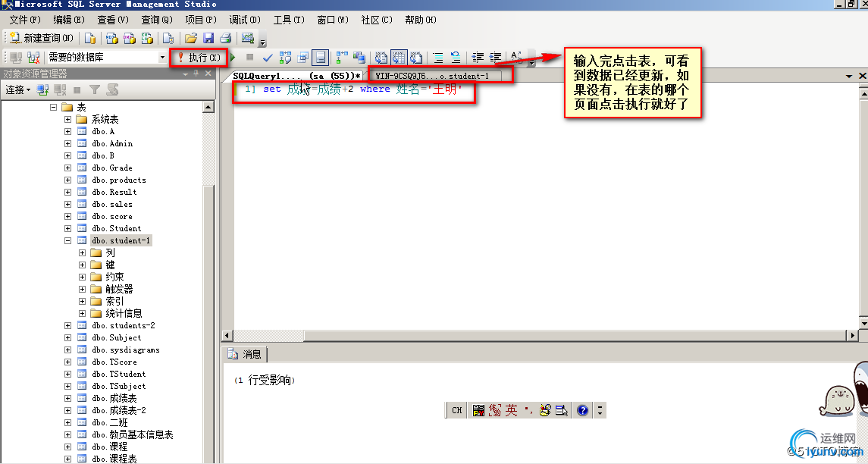Select the 索引 indexes folder
This screenshot has width=868, height=464.
tap(114, 301)
